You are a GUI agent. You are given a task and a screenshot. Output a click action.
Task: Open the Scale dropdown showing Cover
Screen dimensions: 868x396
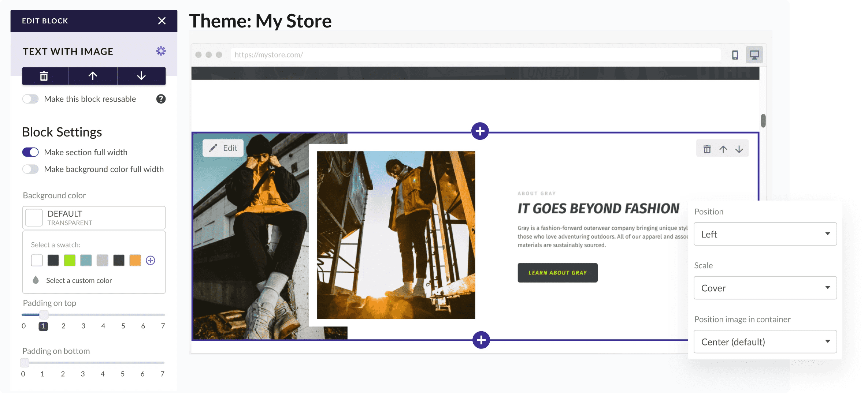(765, 288)
